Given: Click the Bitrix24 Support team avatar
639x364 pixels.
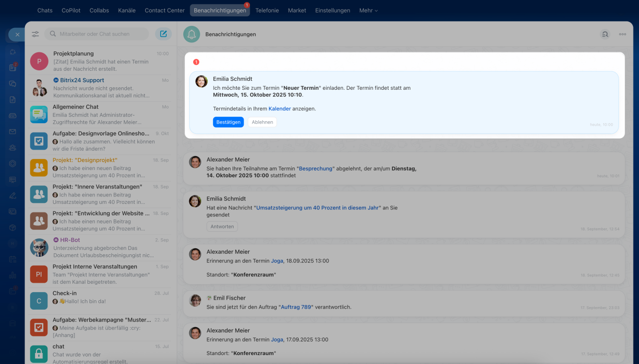Looking at the screenshot, I should (39, 88).
